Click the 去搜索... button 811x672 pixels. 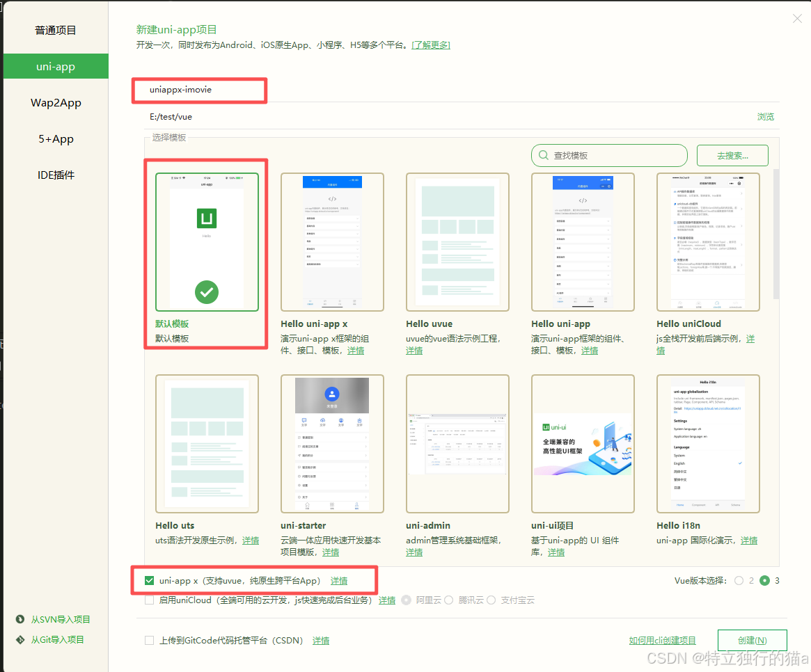[x=732, y=155]
